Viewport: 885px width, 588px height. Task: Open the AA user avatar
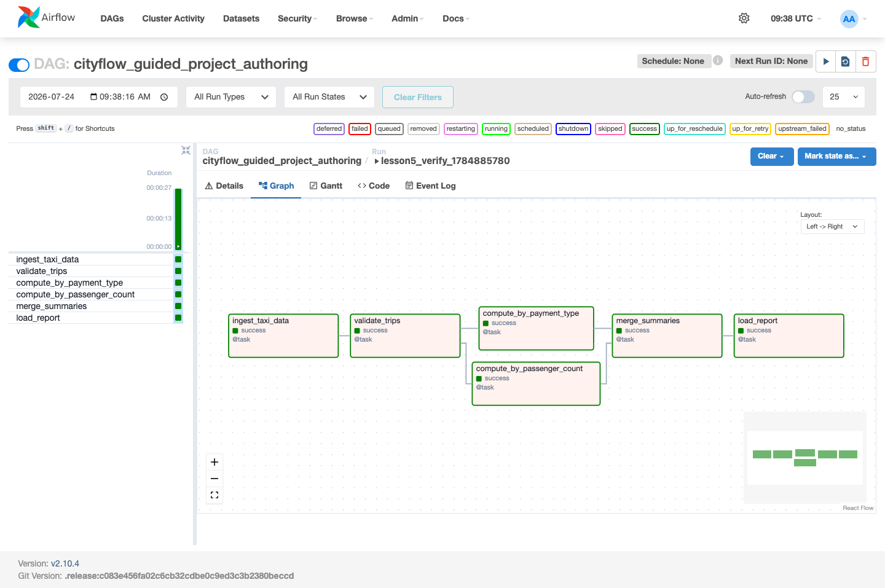pyautogui.click(x=849, y=19)
